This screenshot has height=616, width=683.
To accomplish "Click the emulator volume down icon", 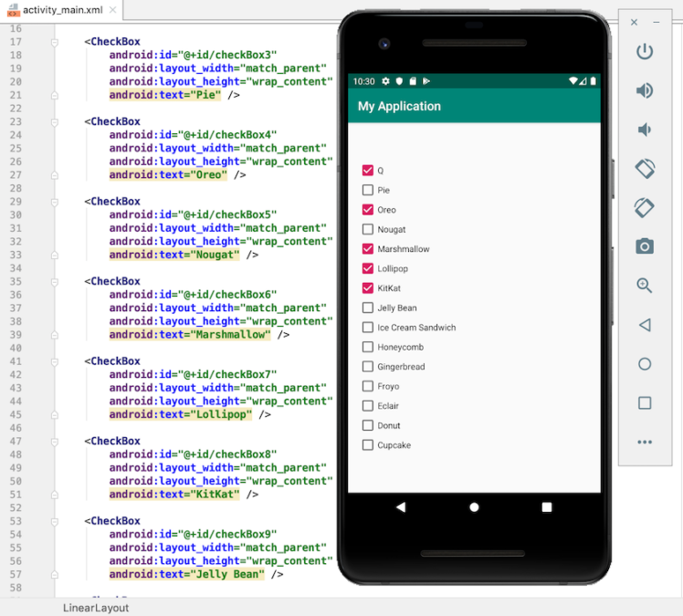I will [x=645, y=130].
